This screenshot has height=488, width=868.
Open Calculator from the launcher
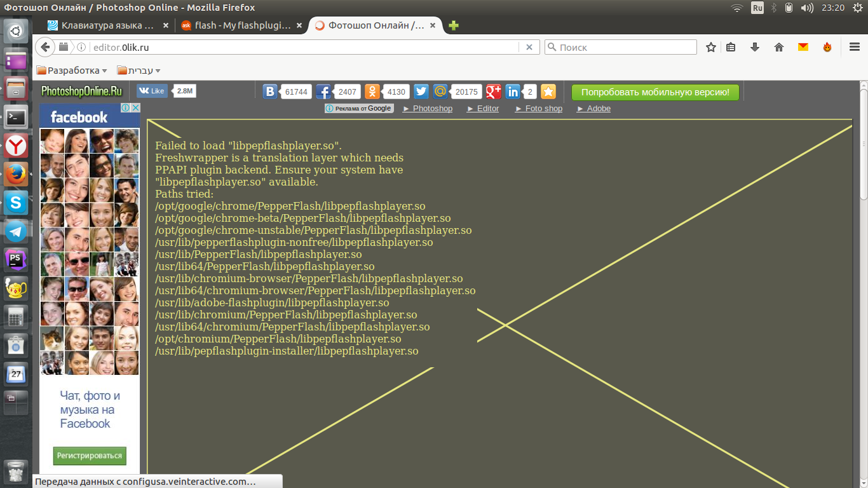[x=16, y=317]
